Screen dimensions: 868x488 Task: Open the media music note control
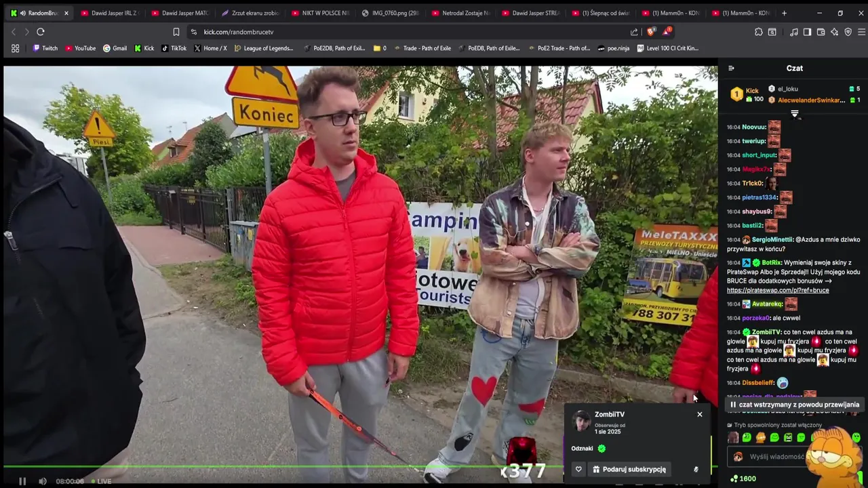[x=793, y=32]
